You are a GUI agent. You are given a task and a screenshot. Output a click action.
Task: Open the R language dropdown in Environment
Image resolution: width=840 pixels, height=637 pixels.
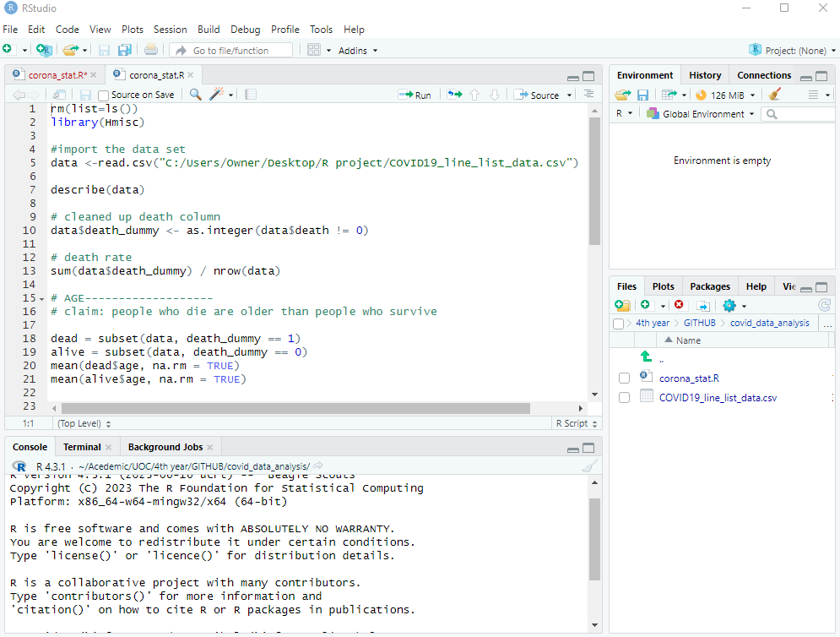tap(624, 114)
